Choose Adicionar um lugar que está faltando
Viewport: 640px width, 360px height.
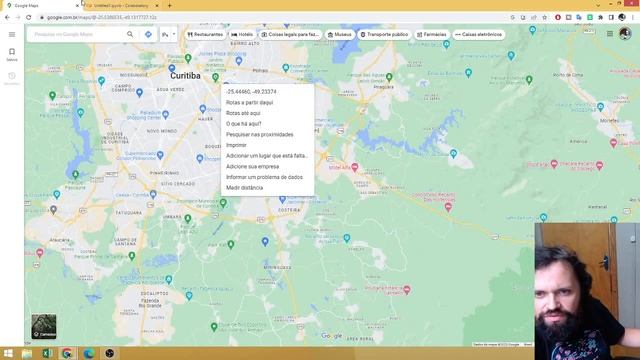click(267, 156)
